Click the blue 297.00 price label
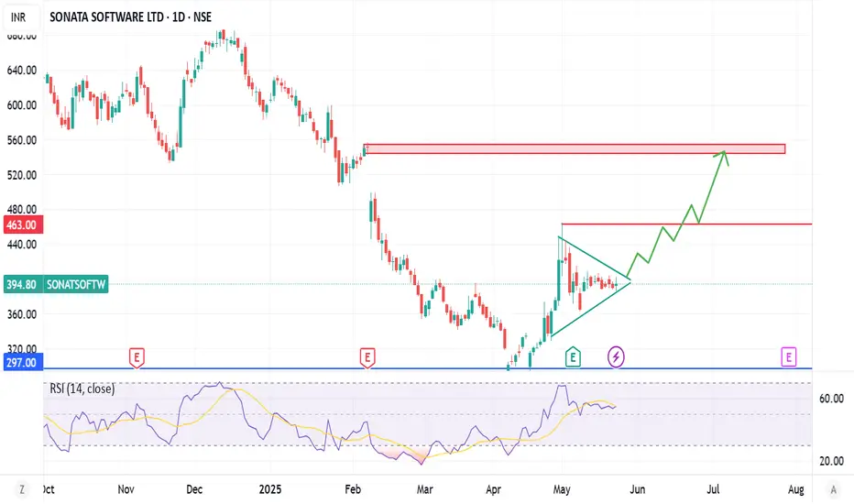 tap(22, 362)
